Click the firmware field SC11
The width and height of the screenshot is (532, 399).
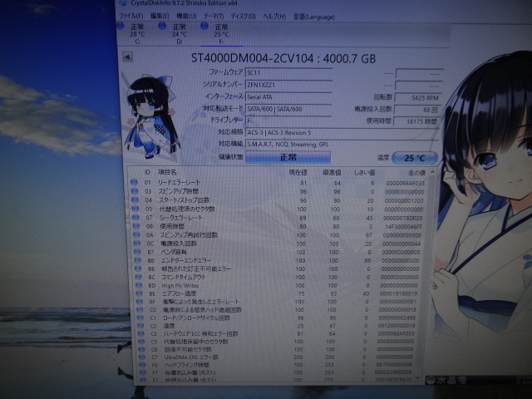click(x=288, y=72)
